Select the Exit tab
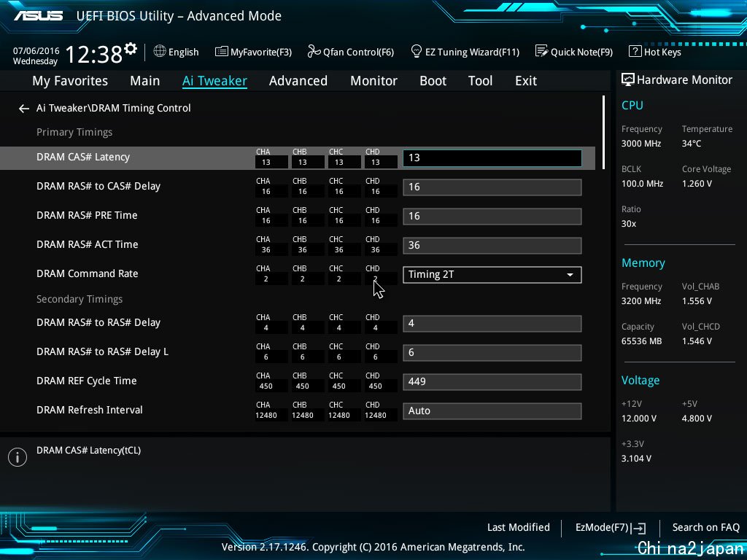Screen dimensions: 747x560 click(x=526, y=81)
